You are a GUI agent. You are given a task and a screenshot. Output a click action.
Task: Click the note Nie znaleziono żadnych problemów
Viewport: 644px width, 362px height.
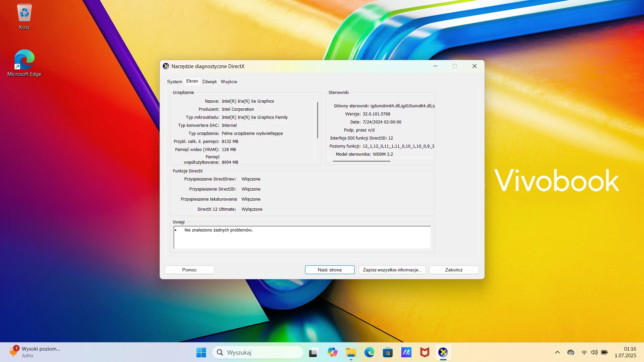218,230
